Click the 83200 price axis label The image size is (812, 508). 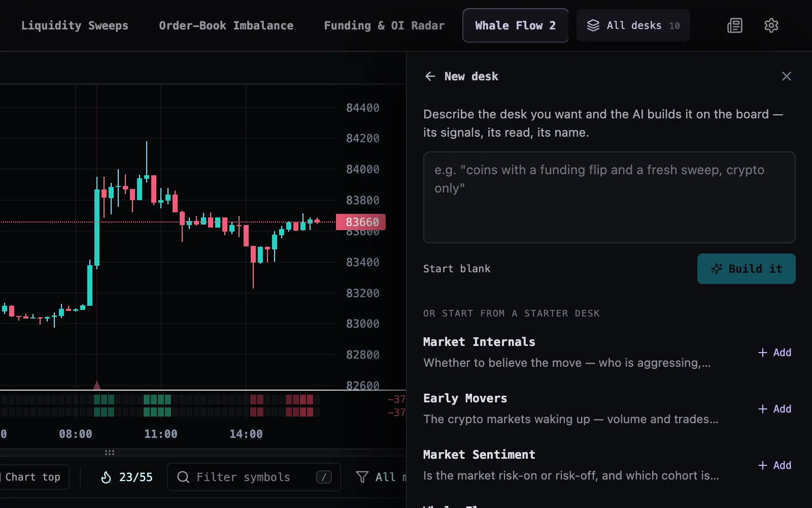362,293
